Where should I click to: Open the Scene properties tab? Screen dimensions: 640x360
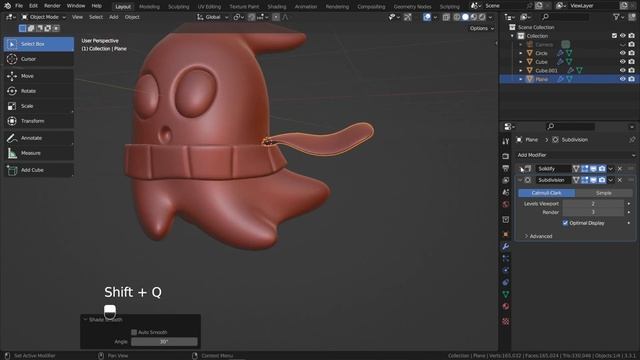[505, 192]
